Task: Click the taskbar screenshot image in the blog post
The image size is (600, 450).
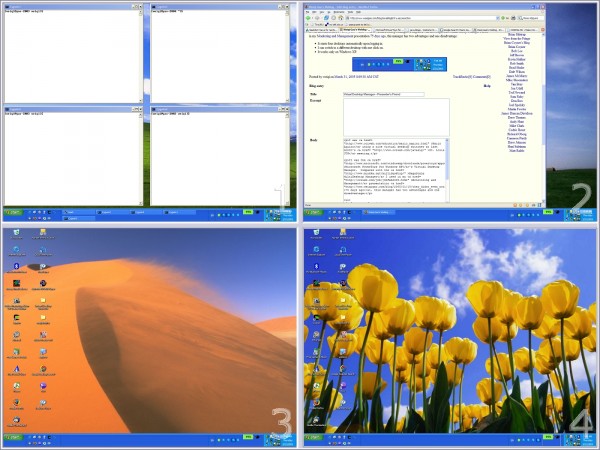Action: point(399,64)
